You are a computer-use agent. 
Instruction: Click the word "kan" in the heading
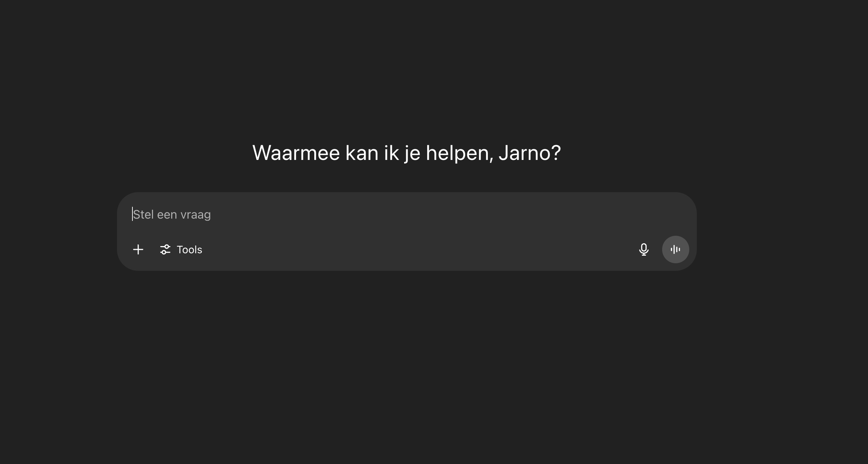coord(362,153)
